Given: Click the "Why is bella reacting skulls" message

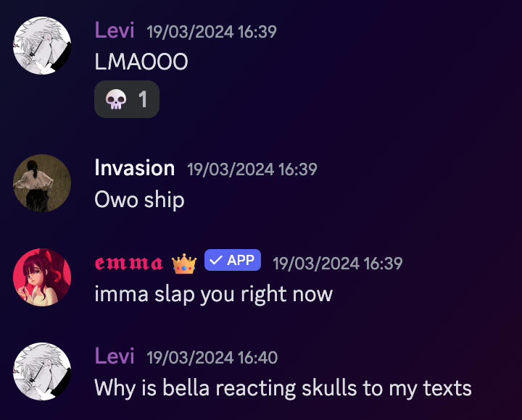Looking at the screenshot, I should (283, 388).
